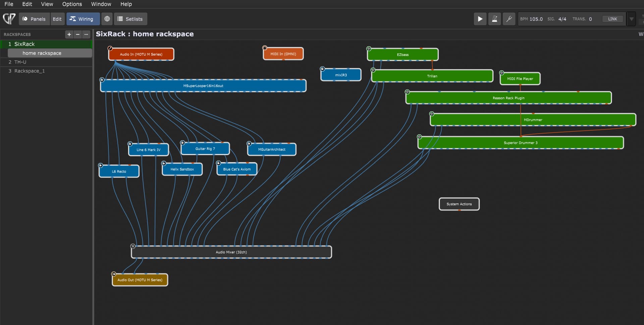The height and width of the screenshot is (325, 644).
Task: Select the home rackspace variation
Action: pyautogui.click(x=50, y=53)
